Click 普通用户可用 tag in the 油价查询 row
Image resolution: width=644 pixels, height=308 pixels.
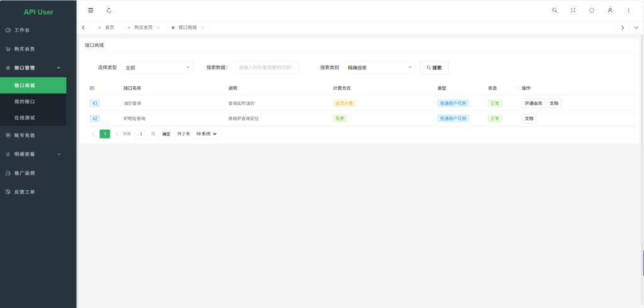(453, 103)
